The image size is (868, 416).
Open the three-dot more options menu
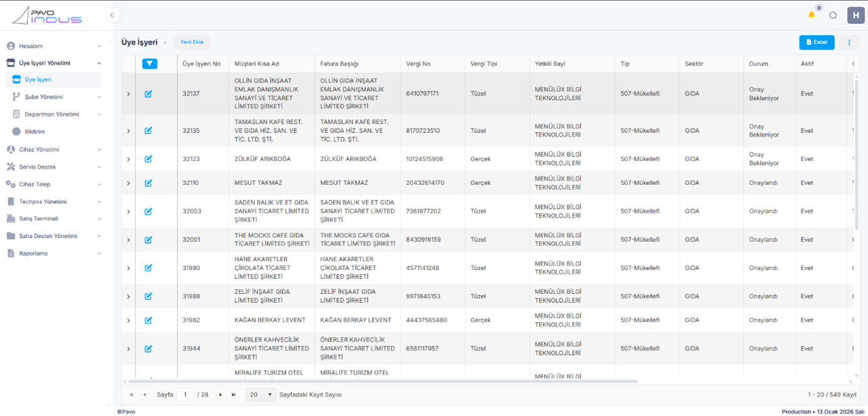click(849, 43)
